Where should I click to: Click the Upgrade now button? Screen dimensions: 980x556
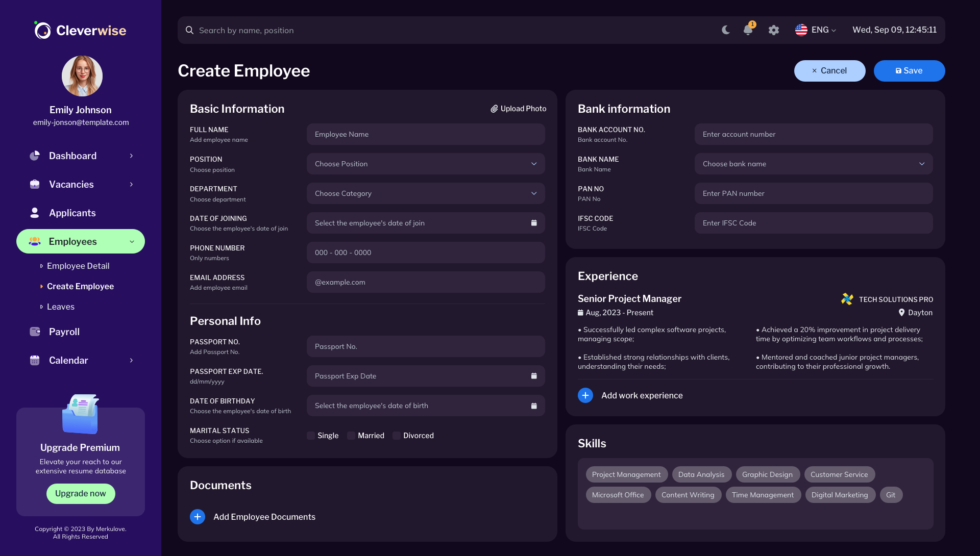(80, 493)
